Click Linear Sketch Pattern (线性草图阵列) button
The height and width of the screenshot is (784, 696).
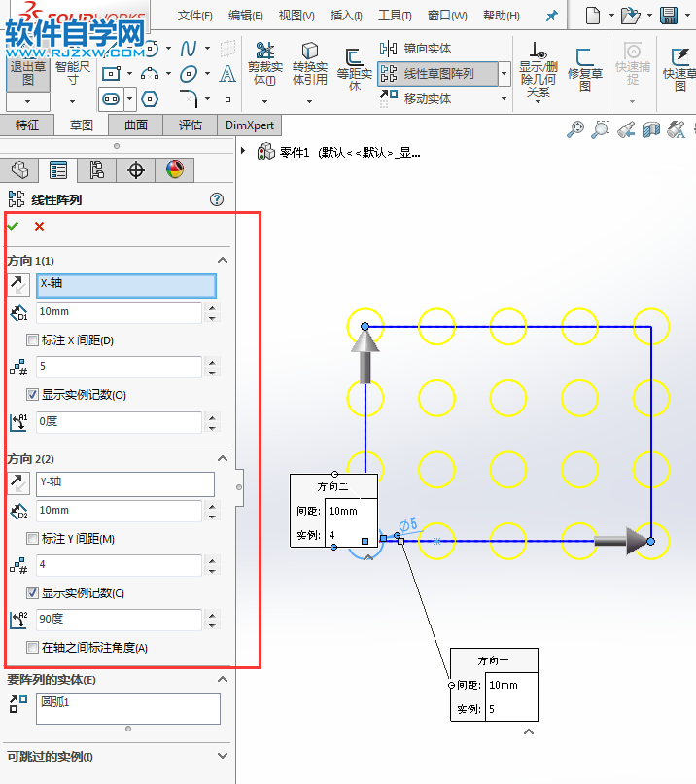coord(437,74)
